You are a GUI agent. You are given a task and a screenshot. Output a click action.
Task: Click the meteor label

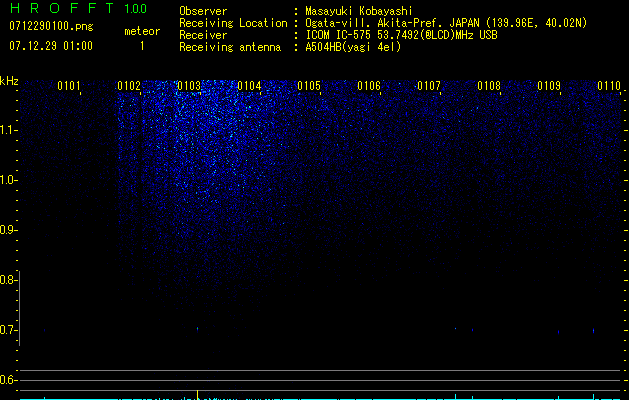142,31
